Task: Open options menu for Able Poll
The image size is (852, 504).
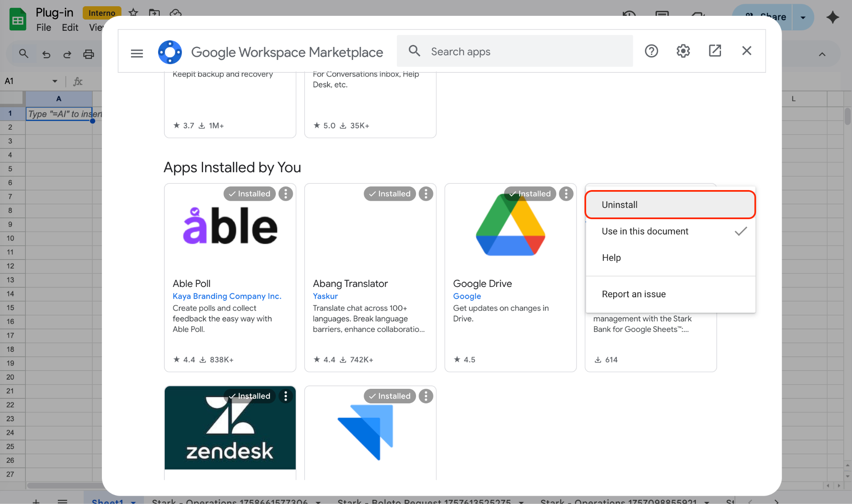Action: coord(285,194)
